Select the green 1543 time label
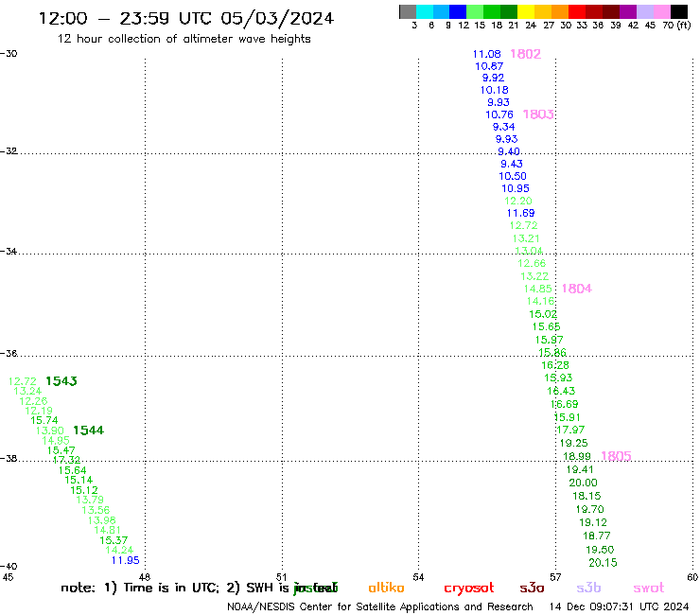Viewport: 700px width, 615px height. point(61,381)
